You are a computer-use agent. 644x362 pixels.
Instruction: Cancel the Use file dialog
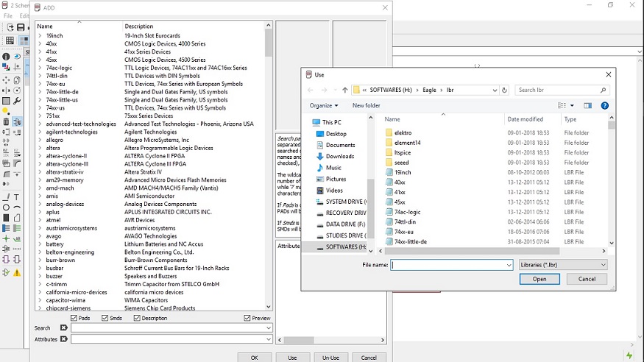point(587,279)
